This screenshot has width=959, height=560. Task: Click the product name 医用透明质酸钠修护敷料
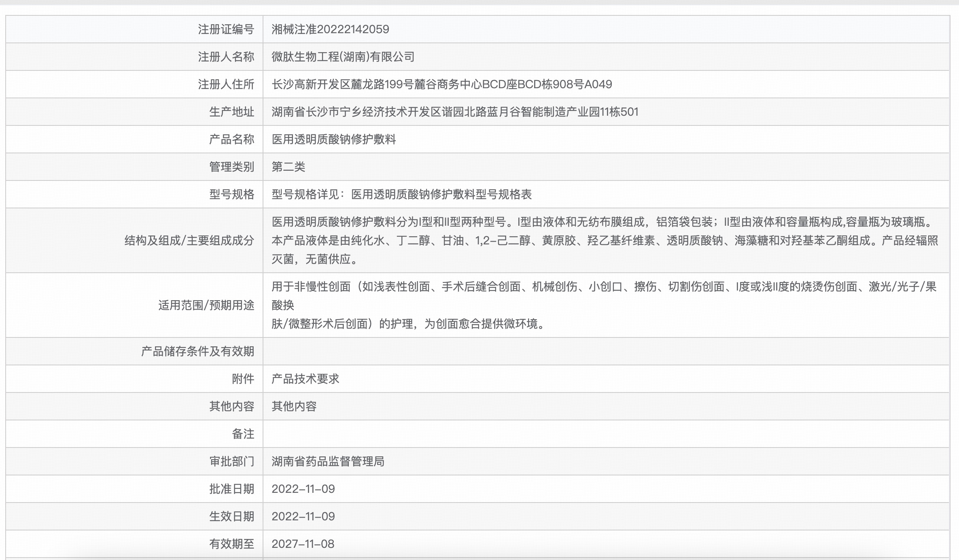tap(333, 140)
